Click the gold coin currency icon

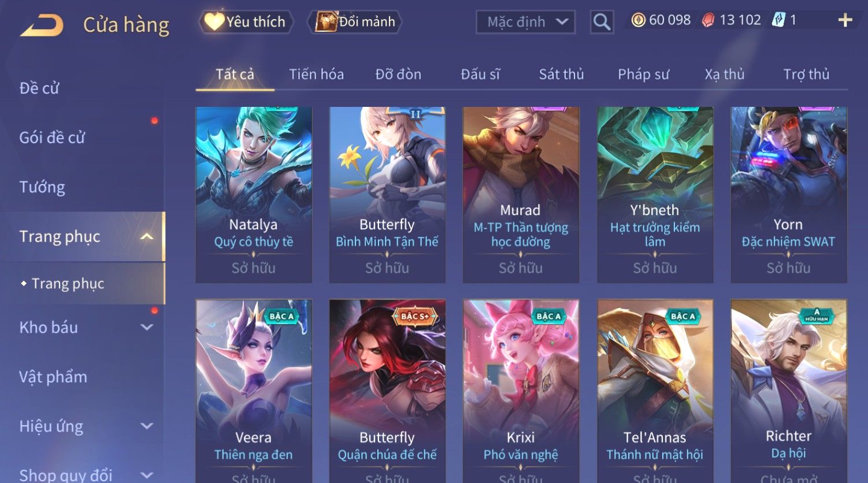[638, 20]
